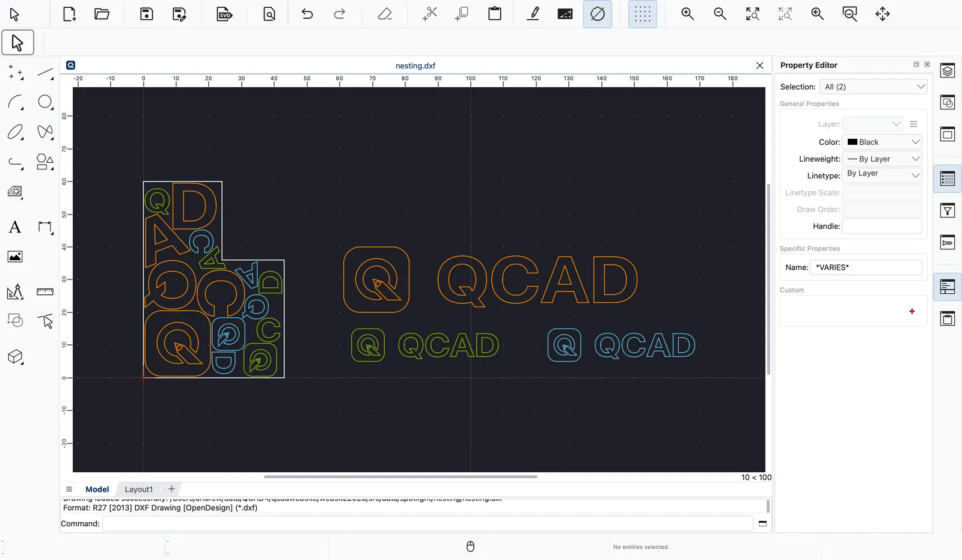The image size is (962, 560).
Task: Zoom out of the drawing
Action: point(720,14)
